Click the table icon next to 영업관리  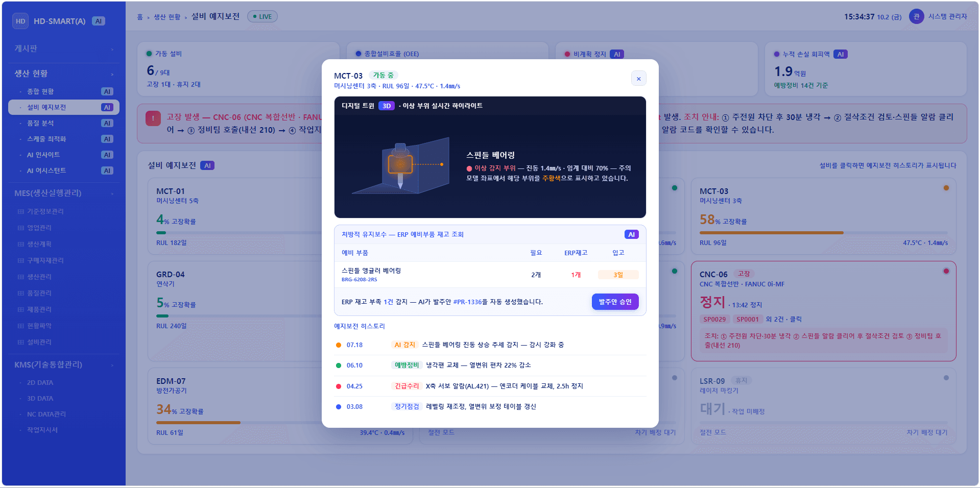tap(21, 228)
